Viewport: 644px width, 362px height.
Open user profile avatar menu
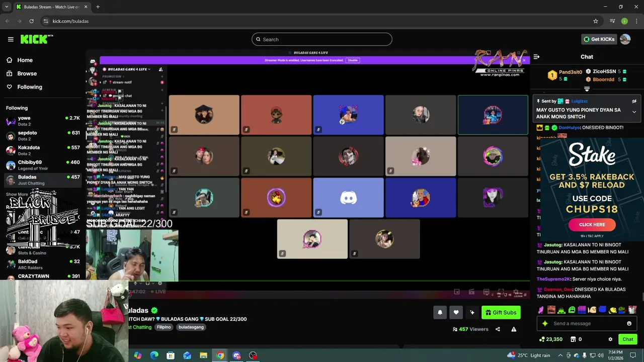(x=625, y=39)
